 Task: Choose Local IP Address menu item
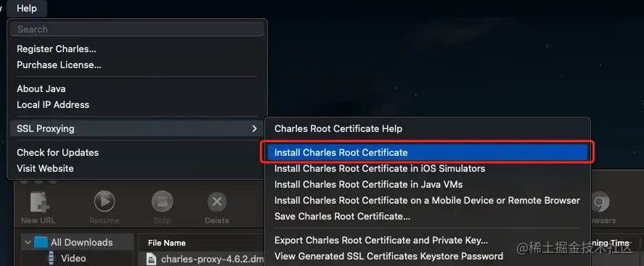tap(137, 104)
